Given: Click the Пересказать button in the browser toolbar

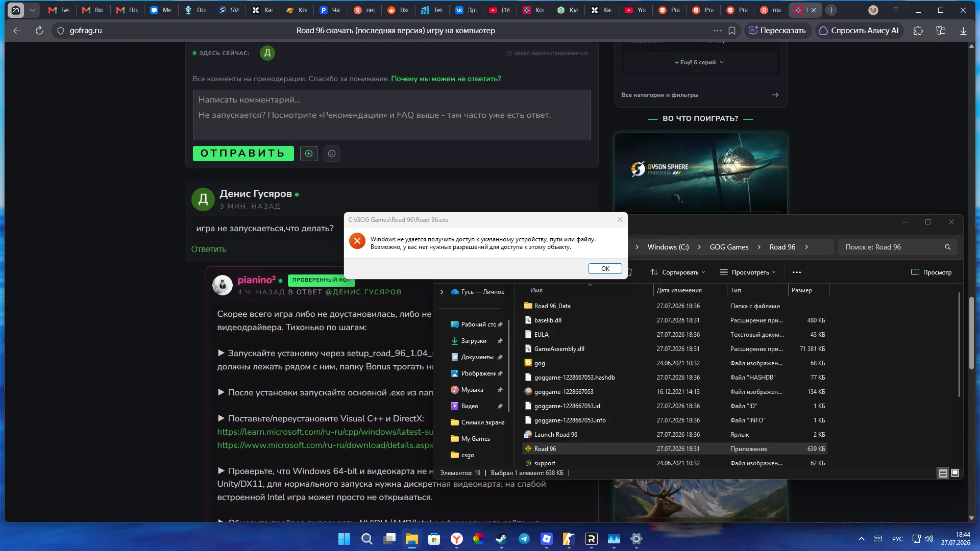Looking at the screenshot, I should (777, 31).
